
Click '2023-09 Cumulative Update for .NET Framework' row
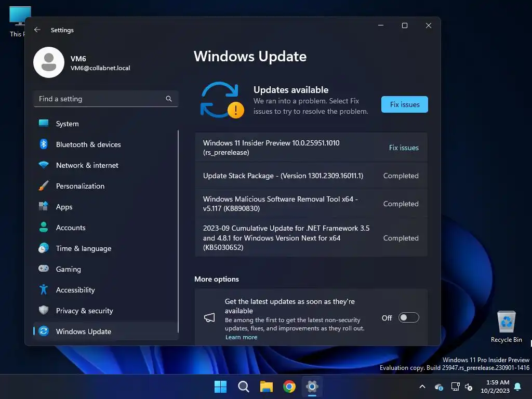[311, 237]
